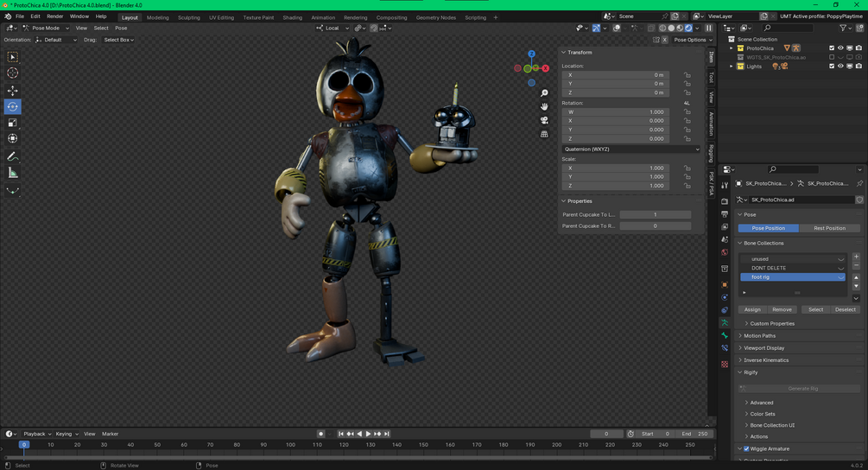Switch to the Shading workspace tab
Viewport: 868px width, 470px height.
tap(292, 17)
